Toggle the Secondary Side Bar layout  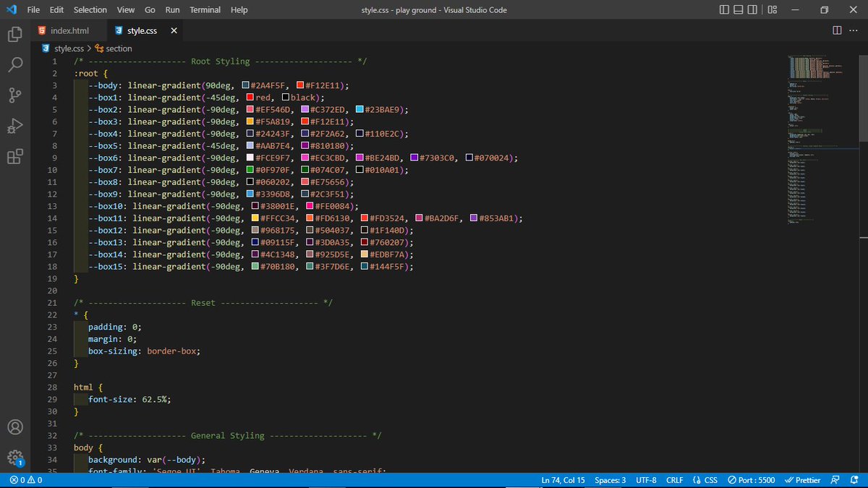(x=752, y=10)
